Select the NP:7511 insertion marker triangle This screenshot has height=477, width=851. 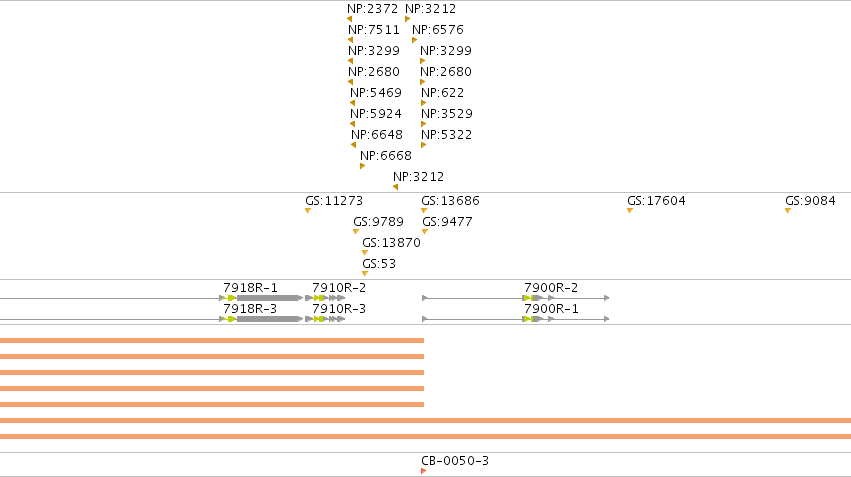tap(351, 40)
